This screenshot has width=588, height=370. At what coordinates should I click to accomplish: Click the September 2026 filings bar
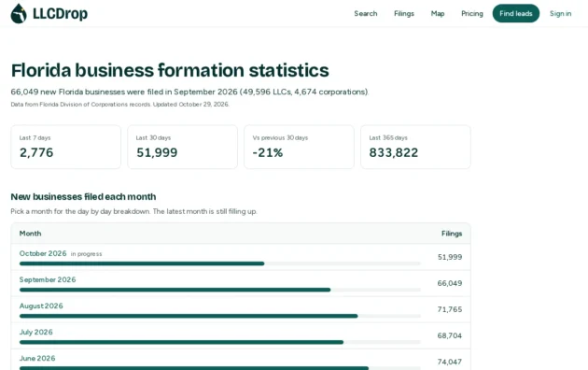(x=219, y=290)
